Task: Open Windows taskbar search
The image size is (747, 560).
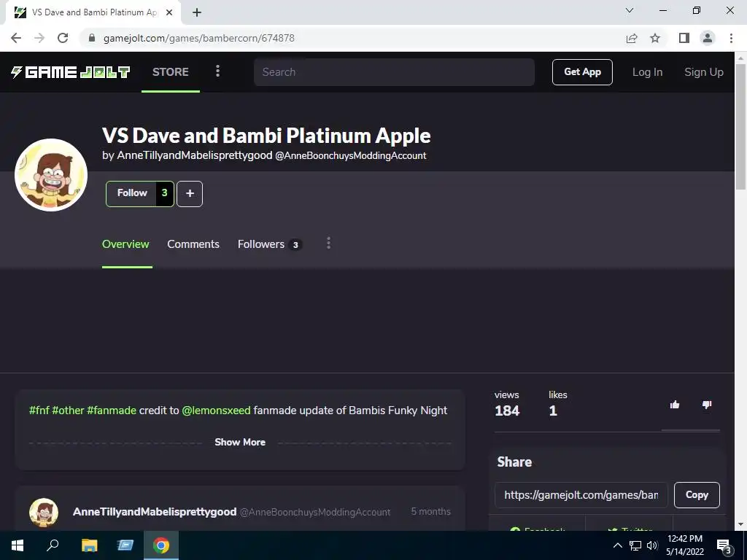Action: coord(53,545)
